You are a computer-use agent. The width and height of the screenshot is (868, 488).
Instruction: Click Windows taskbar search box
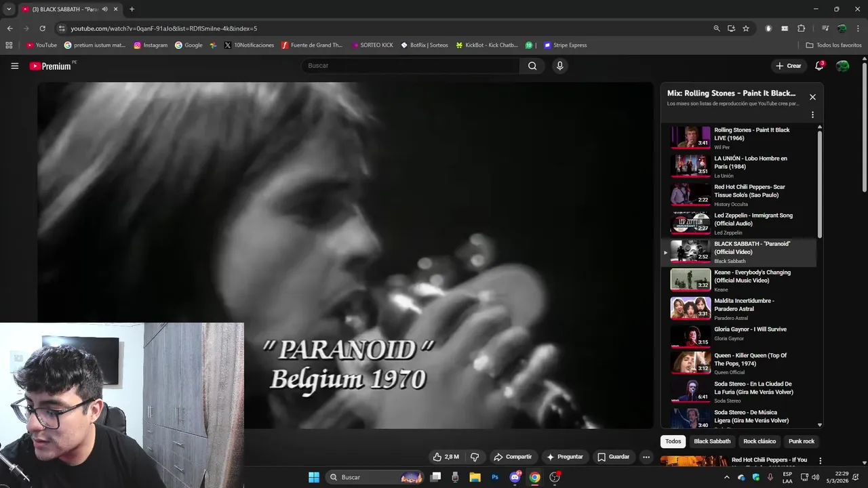(375, 477)
